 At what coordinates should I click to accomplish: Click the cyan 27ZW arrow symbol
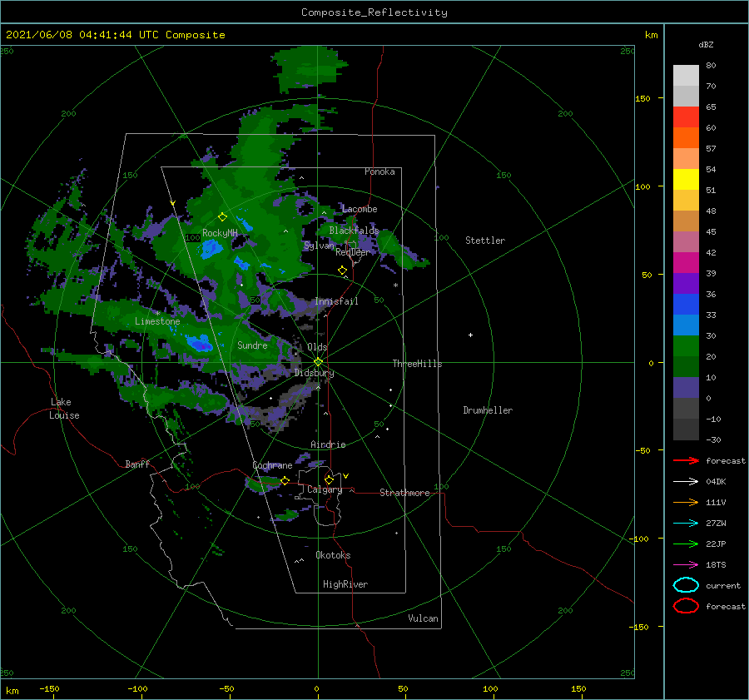point(686,523)
